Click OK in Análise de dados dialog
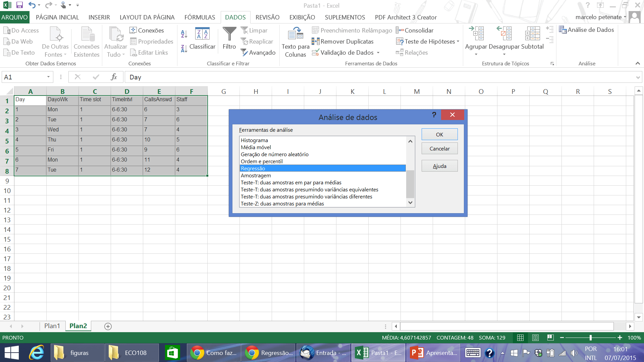Viewport: 644px width, 362px height. pos(439,134)
